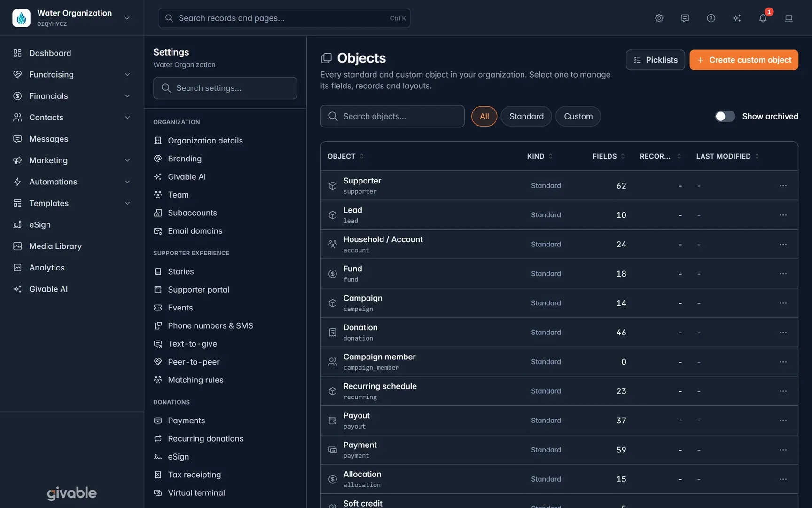
Task: Sort by the KIND column header
Action: [539, 156]
